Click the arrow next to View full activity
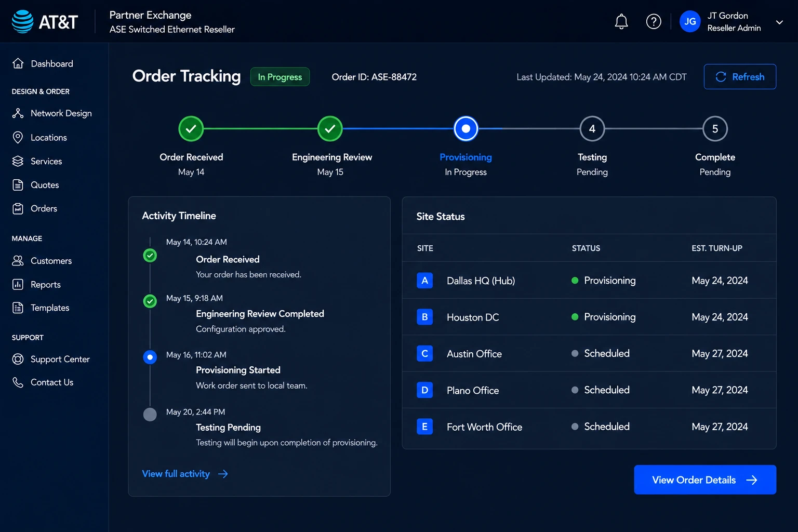The width and height of the screenshot is (798, 532). 223,474
